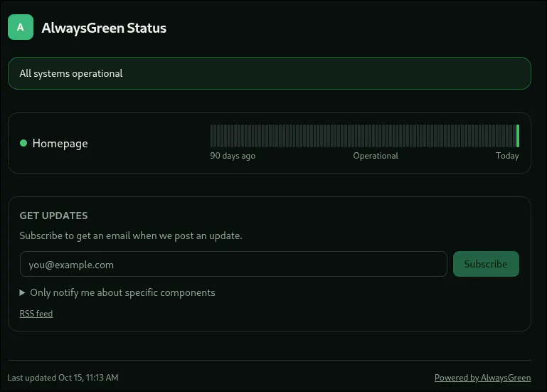Select the Homepage component name
Screen dimensions: 547x392
tap(60, 144)
